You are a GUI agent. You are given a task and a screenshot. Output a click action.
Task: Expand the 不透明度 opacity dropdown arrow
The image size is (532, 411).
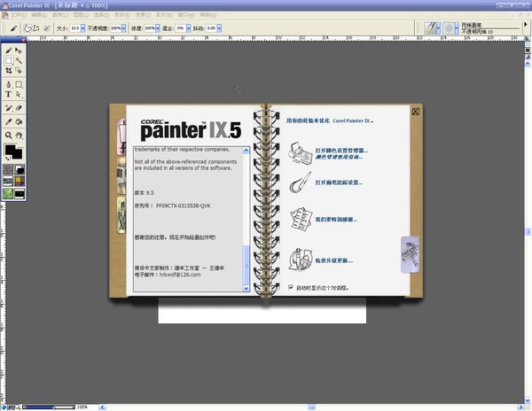click(124, 28)
